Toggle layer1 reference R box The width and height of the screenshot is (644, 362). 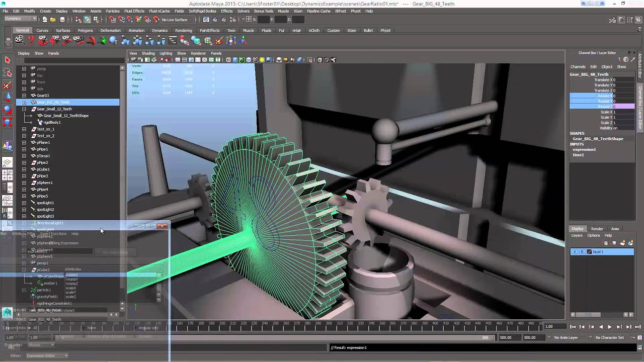582,251
